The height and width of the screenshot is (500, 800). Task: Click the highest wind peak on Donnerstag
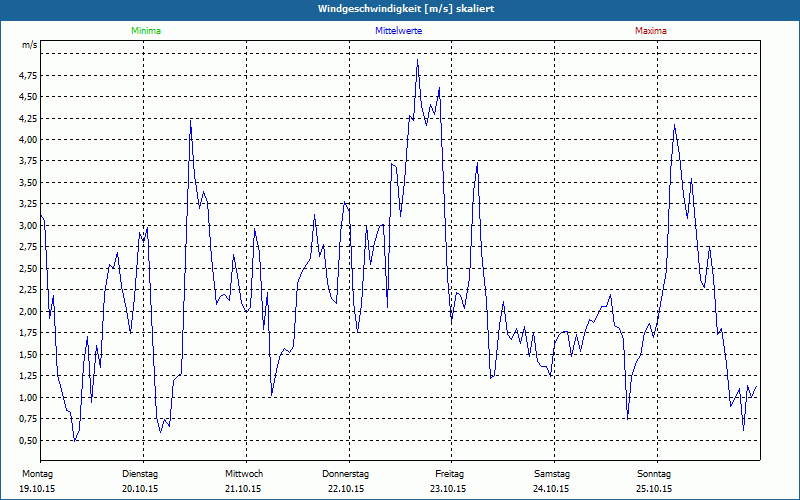[417, 60]
